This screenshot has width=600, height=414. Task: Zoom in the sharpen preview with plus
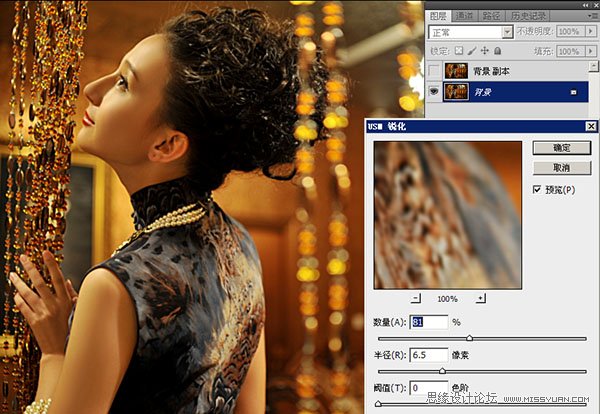tap(480, 298)
